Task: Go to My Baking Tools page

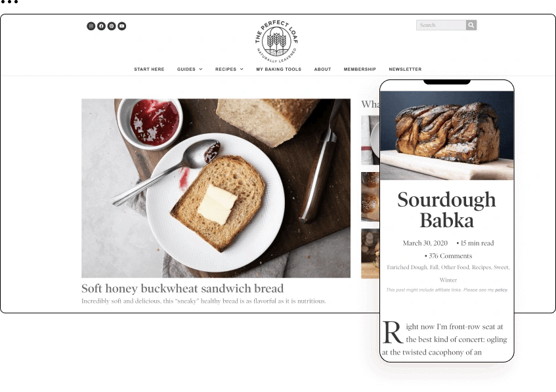Action: click(x=279, y=69)
